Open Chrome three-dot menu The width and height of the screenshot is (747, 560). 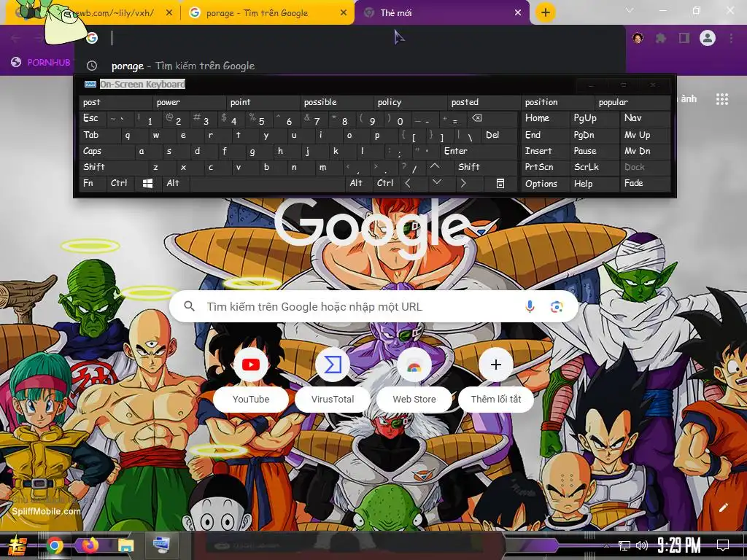tap(731, 38)
